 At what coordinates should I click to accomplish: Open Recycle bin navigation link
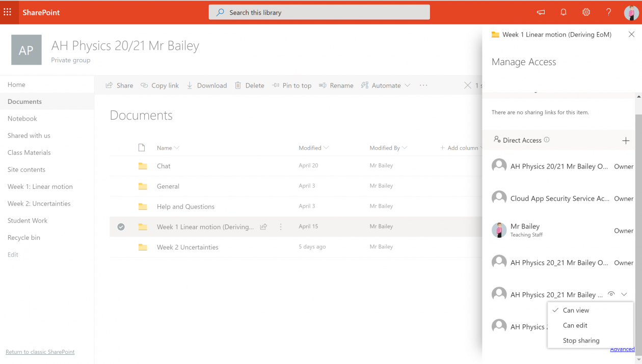pos(24,237)
